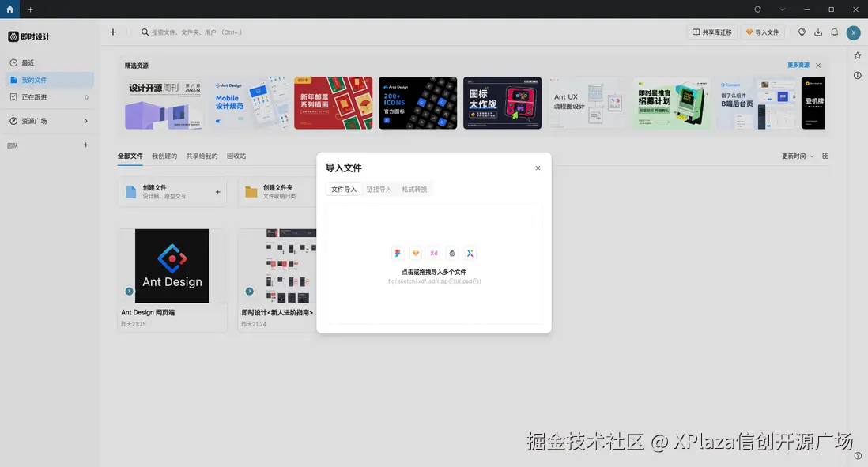
Task: Select 文件导入 tab in dialog
Action: (344, 189)
